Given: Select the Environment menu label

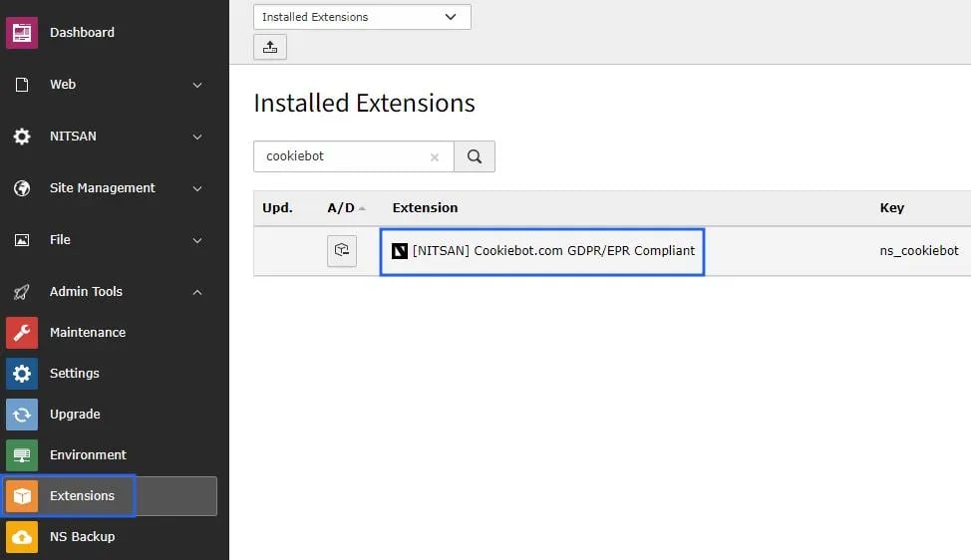Looking at the screenshot, I should click(x=88, y=454).
